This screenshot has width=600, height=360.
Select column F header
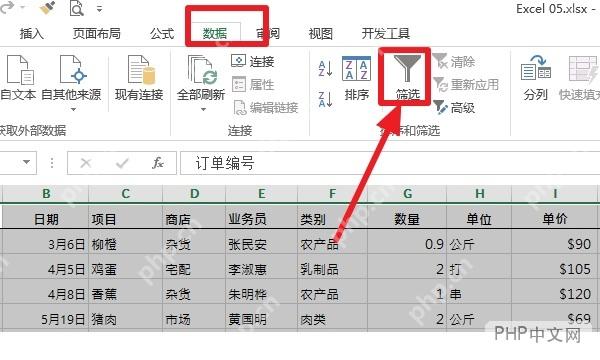click(333, 194)
